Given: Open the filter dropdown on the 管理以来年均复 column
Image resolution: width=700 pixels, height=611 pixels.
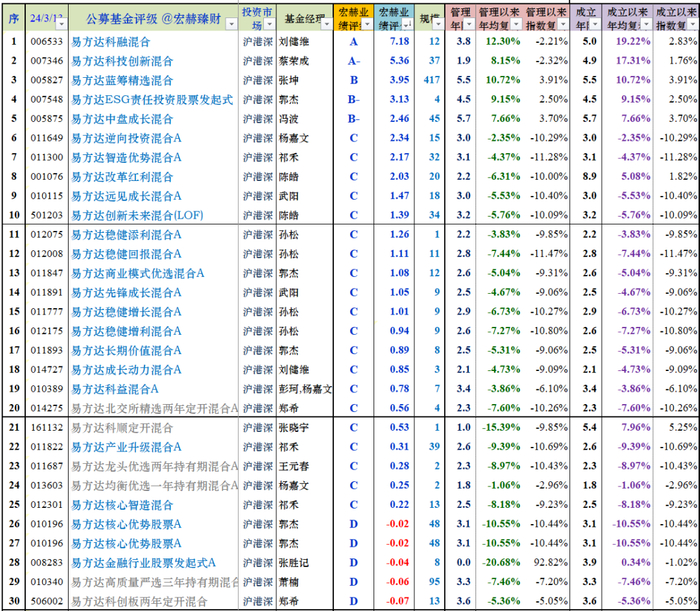Looking at the screenshot, I should 516,24.
